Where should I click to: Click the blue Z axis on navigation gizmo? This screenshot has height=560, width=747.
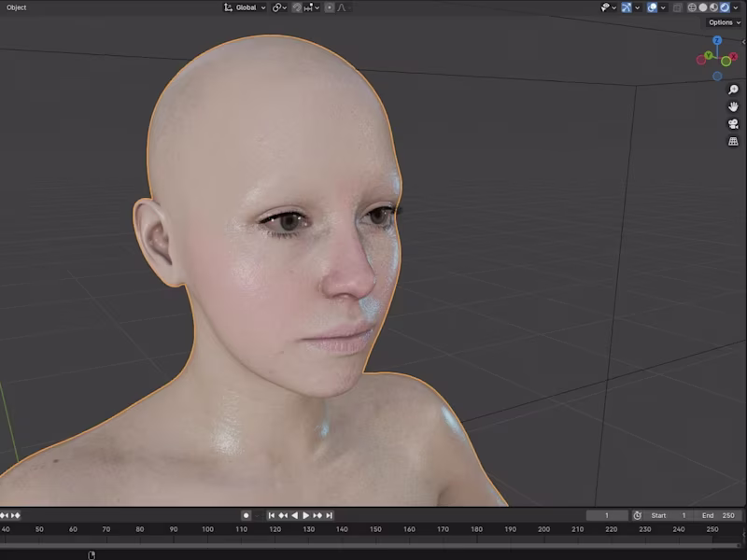(716, 41)
